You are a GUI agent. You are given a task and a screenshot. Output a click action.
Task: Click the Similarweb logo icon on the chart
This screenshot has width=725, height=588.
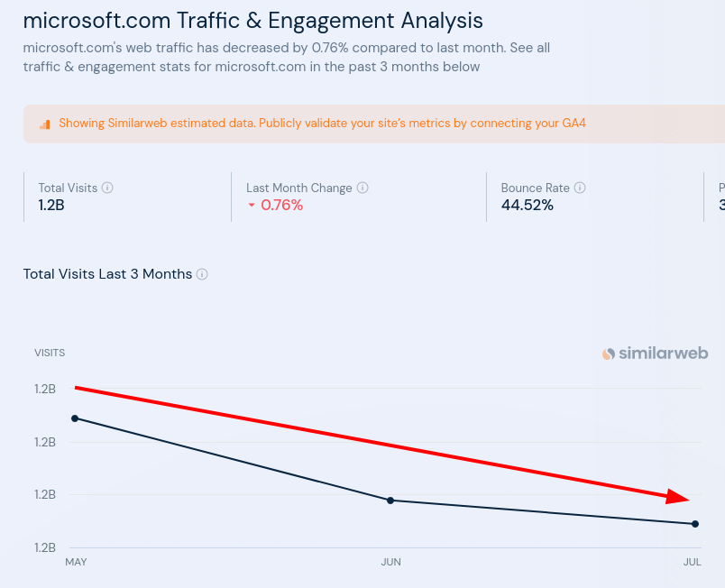pyautogui.click(x=609, y=354)
